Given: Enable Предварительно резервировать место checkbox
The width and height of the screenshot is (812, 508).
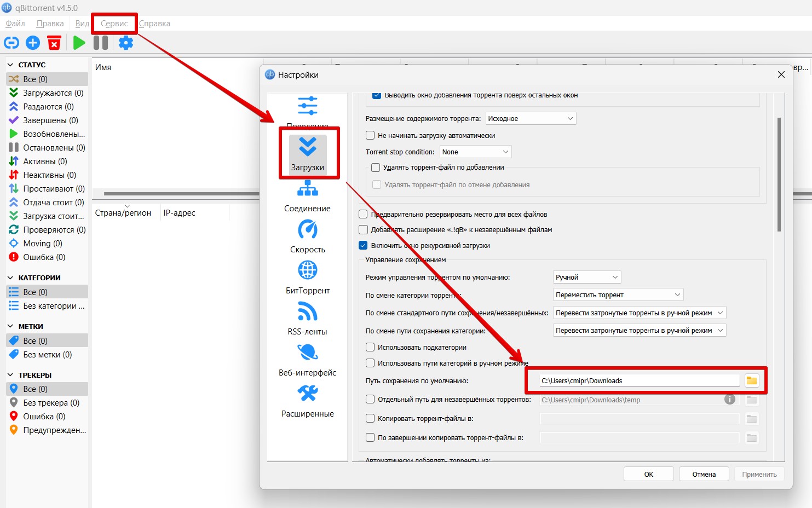Looking at the screenshot, I should click(363, 214).
